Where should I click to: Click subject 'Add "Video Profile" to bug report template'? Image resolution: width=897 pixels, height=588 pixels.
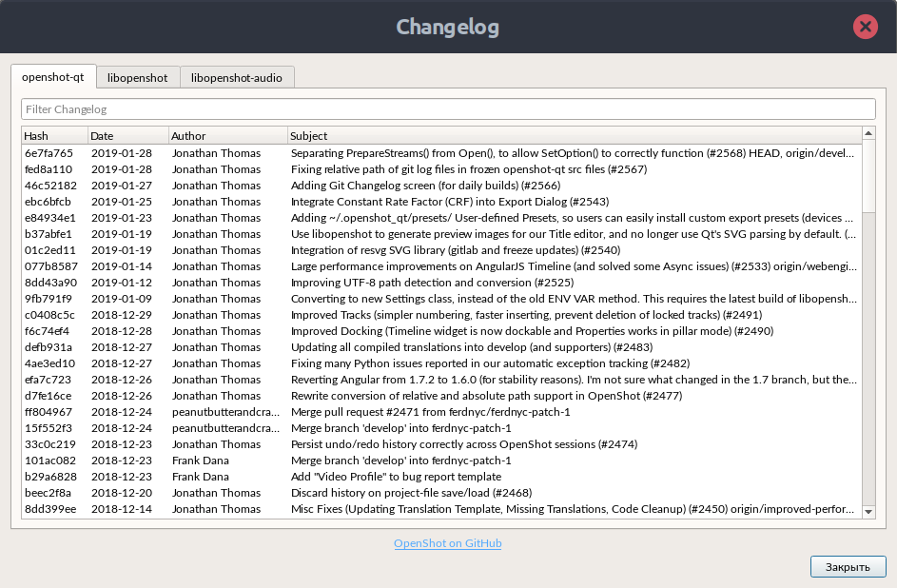coord(396,477)
